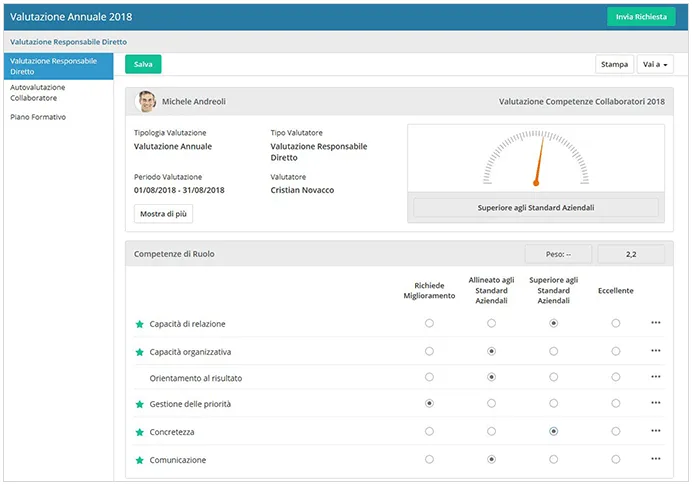Open the three-dots menu for Comunicazione row
This screenshot has height=485, width=692.
tap(656, 459)
